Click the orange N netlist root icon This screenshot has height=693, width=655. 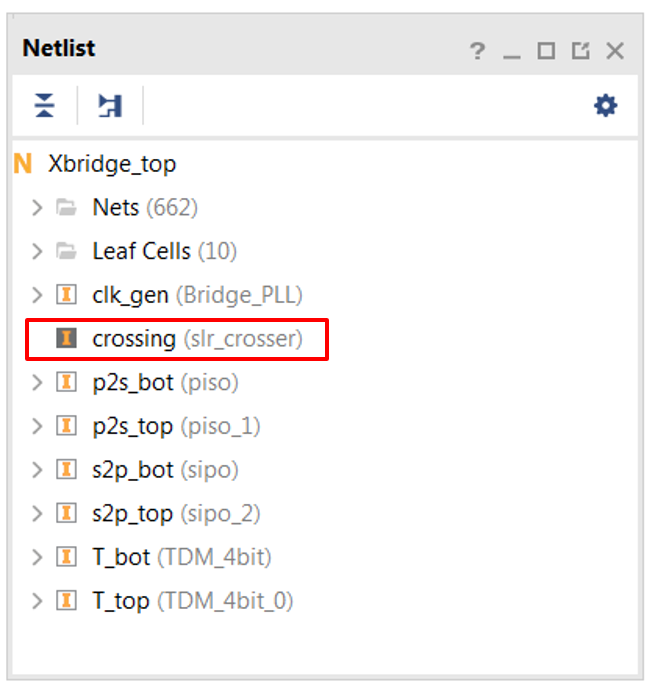pyautogui.click(x=23, y=164)
